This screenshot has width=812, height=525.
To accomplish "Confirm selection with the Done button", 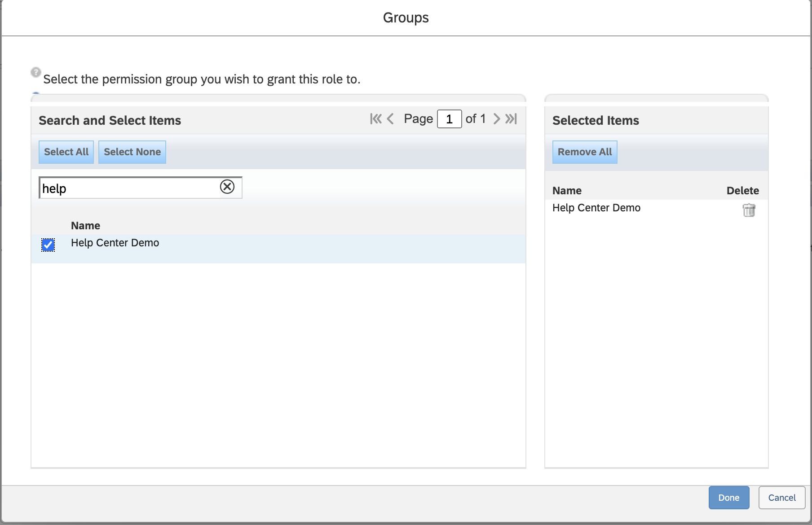I will [728, 498].
